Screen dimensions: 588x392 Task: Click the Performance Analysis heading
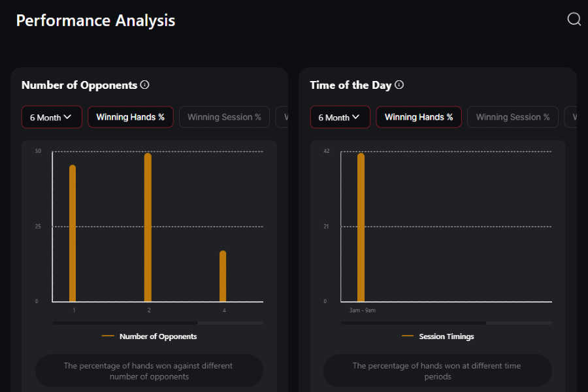[95, 20]
